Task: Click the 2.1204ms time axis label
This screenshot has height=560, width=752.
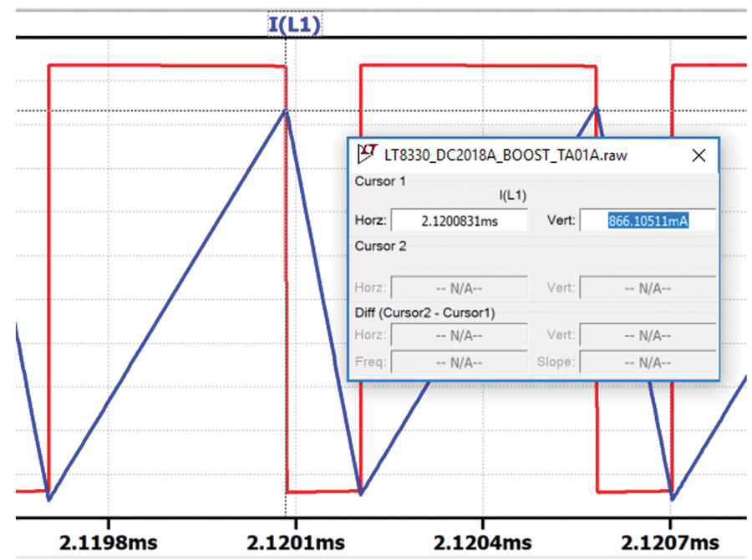Action: (483, 543)
